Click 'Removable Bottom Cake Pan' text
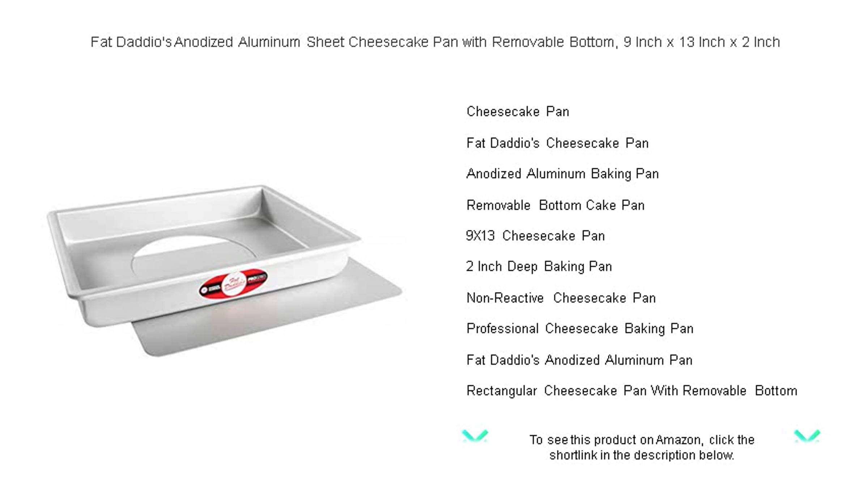868x489 pixels. coord(556,205)
